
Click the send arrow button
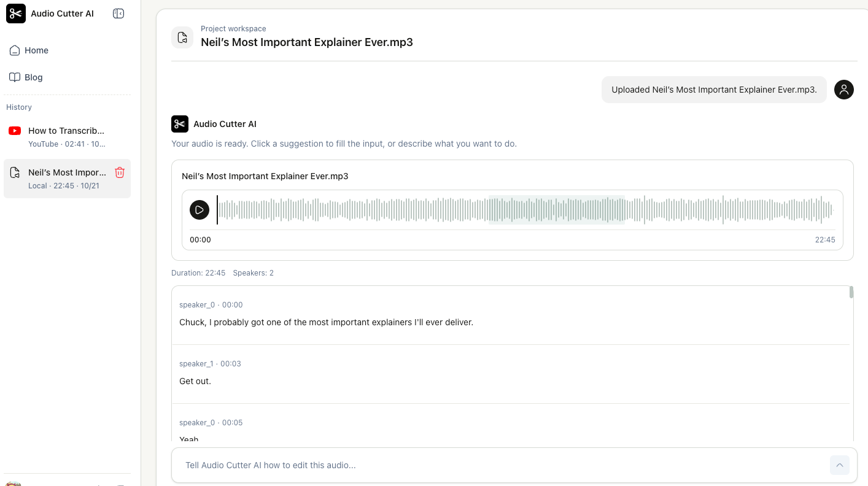pyautogui.click(x=840, y=465)
